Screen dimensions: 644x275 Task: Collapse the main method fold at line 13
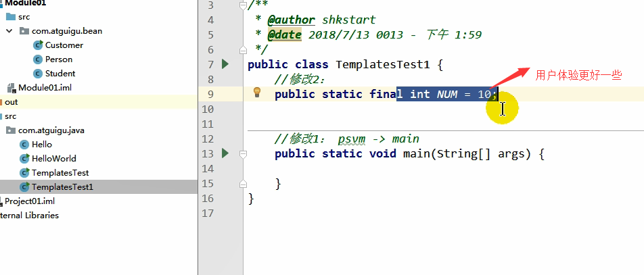click(x=243, y=154)
